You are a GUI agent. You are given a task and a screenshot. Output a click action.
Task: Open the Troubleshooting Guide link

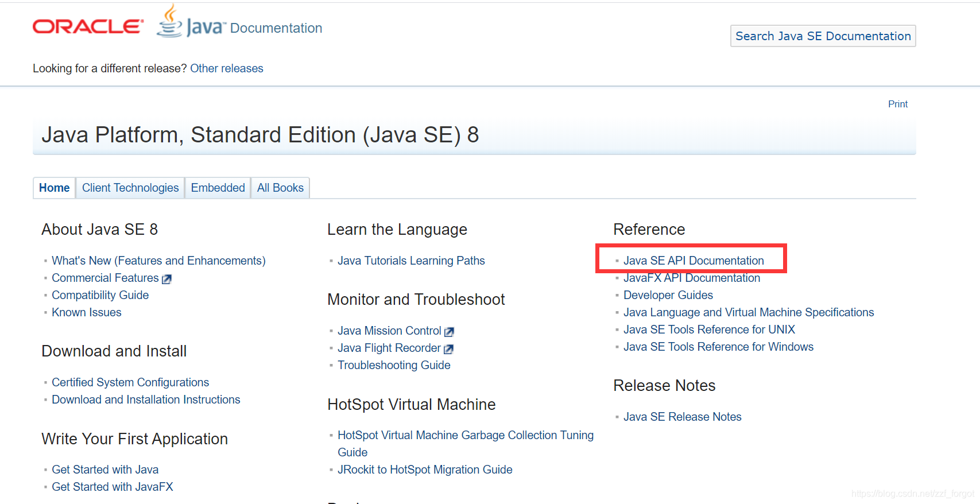[394, 365]
